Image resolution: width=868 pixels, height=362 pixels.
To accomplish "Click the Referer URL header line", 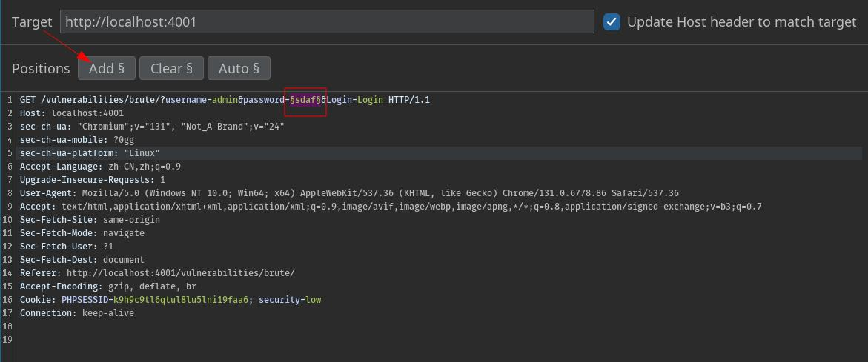I will click(157, 273).
